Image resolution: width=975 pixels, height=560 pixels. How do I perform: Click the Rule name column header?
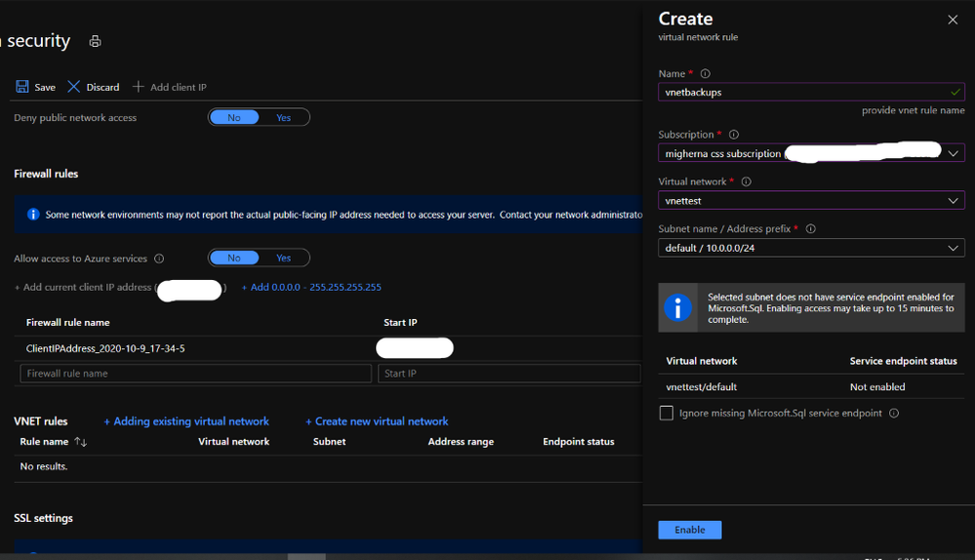[44, 442]
